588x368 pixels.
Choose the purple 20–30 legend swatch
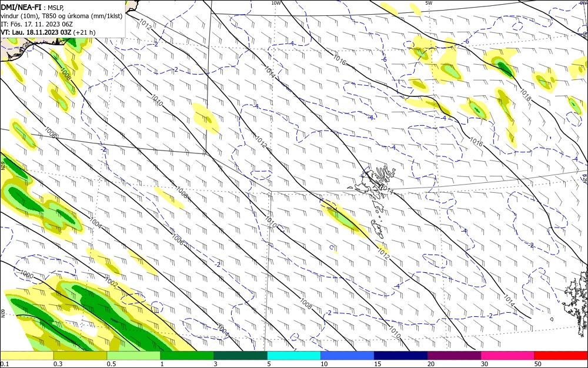point(454,356)
